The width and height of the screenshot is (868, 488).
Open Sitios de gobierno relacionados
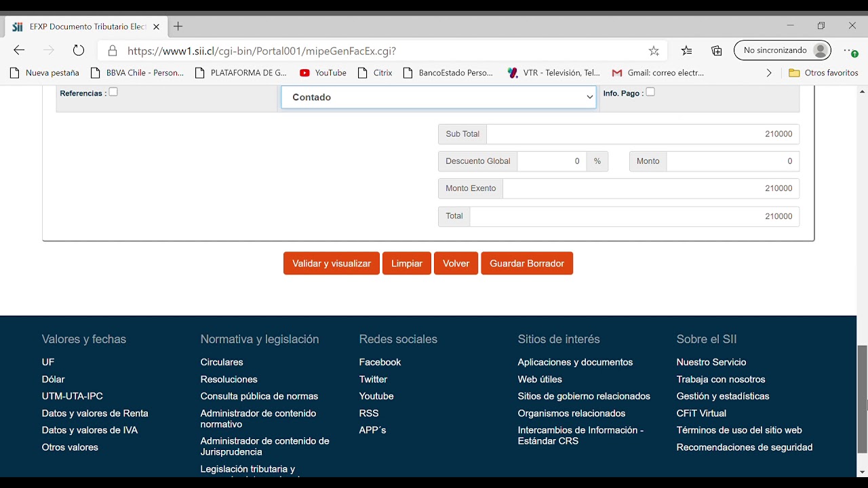click(584, 396)
